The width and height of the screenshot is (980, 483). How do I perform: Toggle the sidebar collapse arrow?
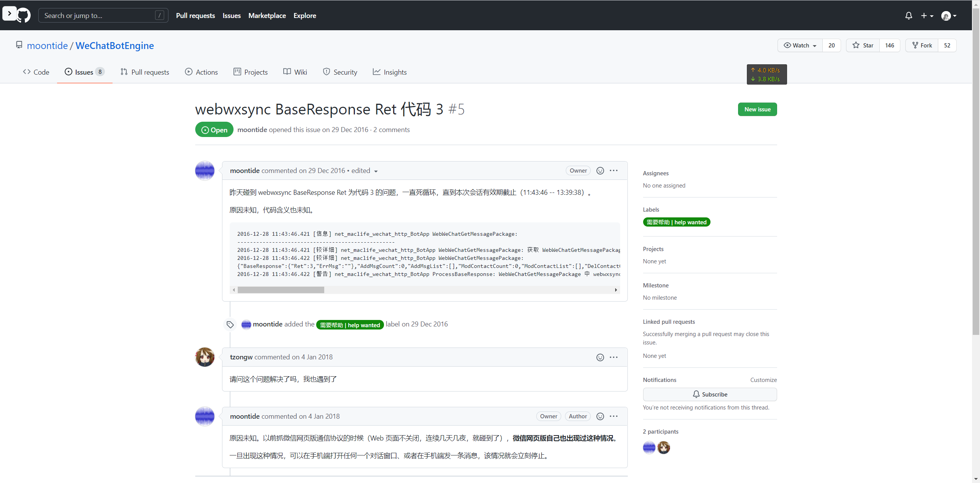click(9, 13)
